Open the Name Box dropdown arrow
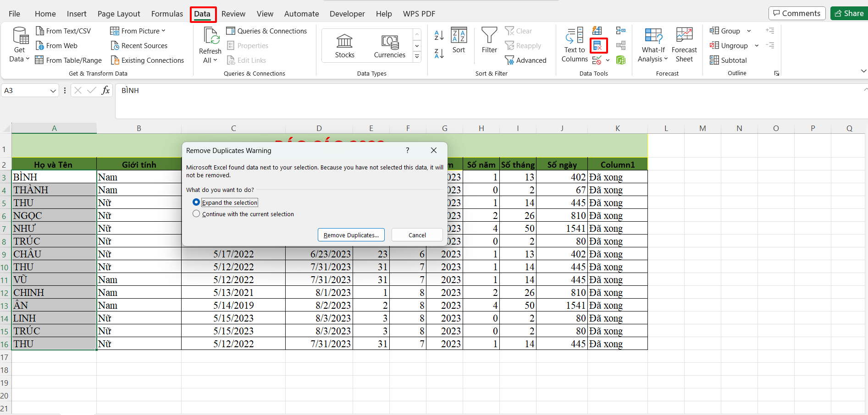The image size is (868, 415). 53,91
